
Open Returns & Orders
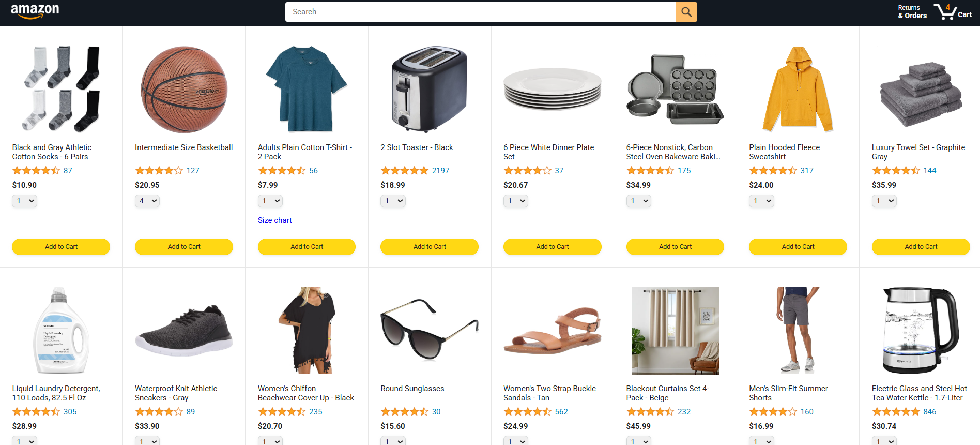tap(912, 12)
